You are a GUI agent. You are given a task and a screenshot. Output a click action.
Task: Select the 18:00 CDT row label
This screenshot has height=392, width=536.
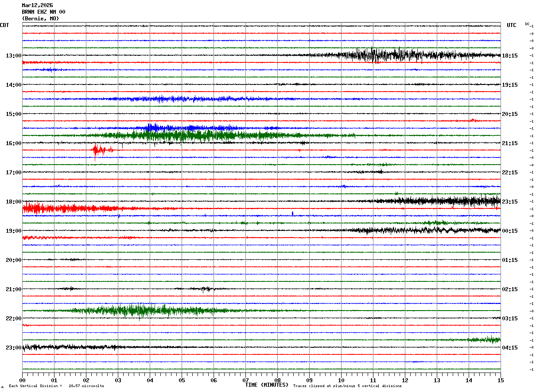pyautogui.click(x=14, y=202)
